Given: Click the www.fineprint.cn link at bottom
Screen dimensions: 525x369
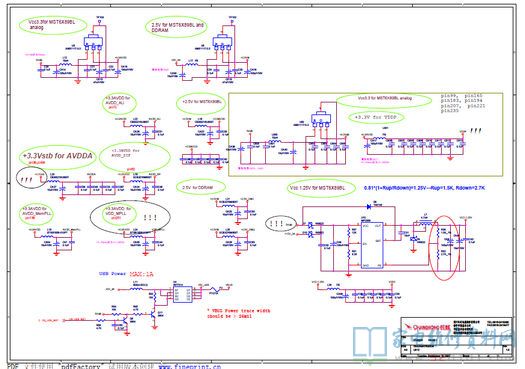Looking at the screenshot, I should (190, 366).
